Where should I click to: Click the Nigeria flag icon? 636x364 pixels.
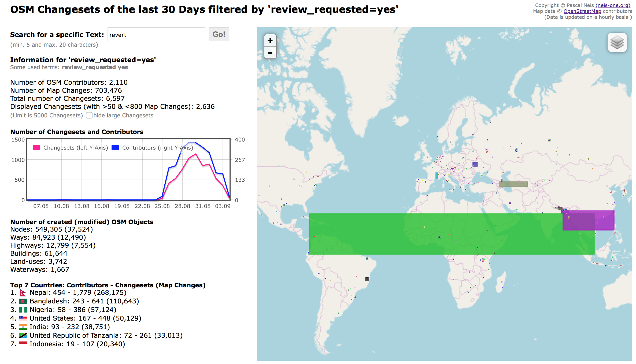point(23,310)
